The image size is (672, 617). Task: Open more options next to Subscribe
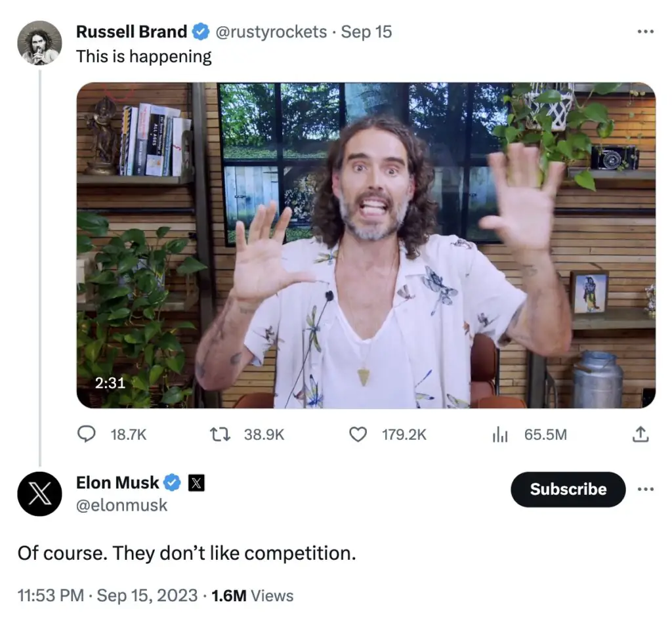pos(646,490)
